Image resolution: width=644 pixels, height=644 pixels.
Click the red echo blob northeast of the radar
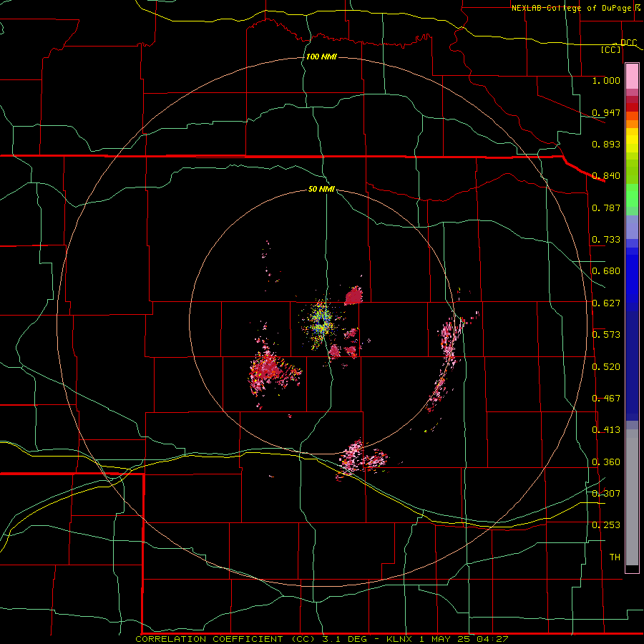353,296
